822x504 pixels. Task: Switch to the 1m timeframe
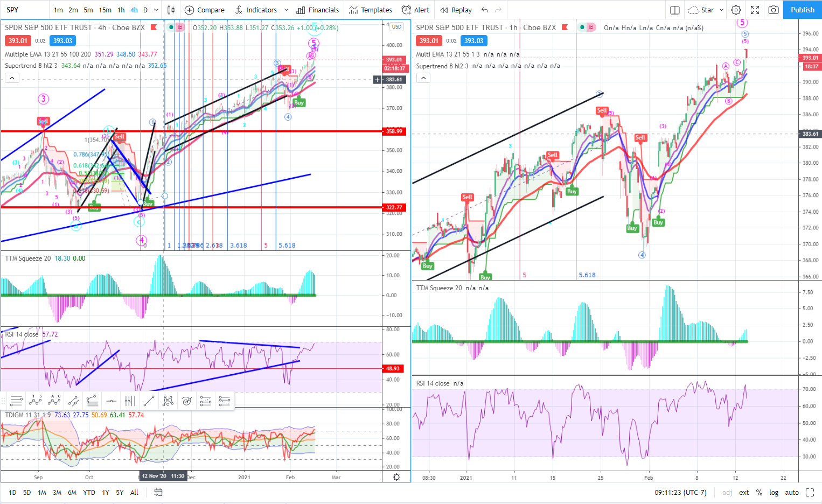58,10
